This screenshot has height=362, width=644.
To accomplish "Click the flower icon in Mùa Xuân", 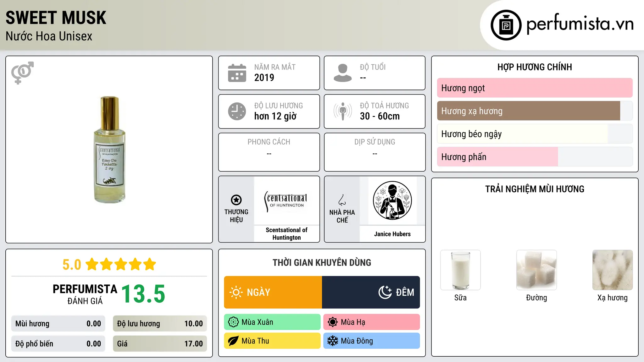I will point(233,322).
